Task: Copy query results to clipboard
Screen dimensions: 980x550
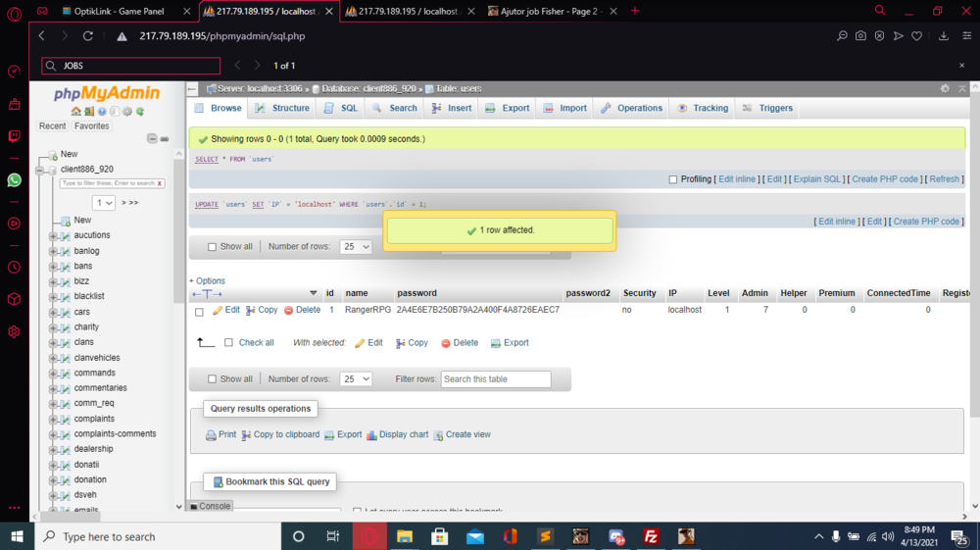Action: tap(280, 435)
